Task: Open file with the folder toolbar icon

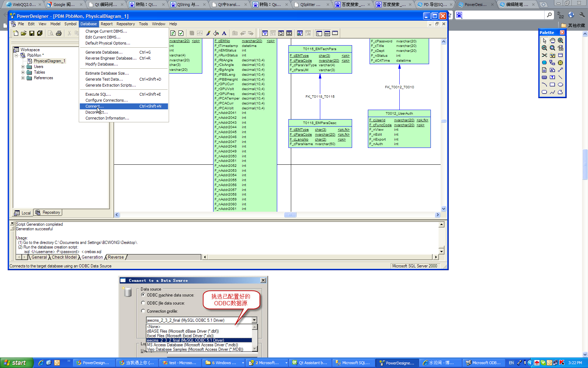Action: click(x=23, y=33)
